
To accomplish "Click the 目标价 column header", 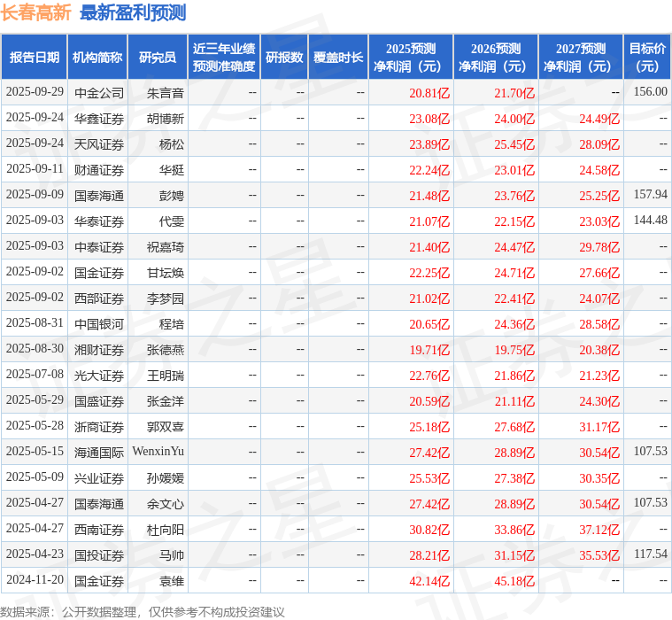I will coord(647,58).
